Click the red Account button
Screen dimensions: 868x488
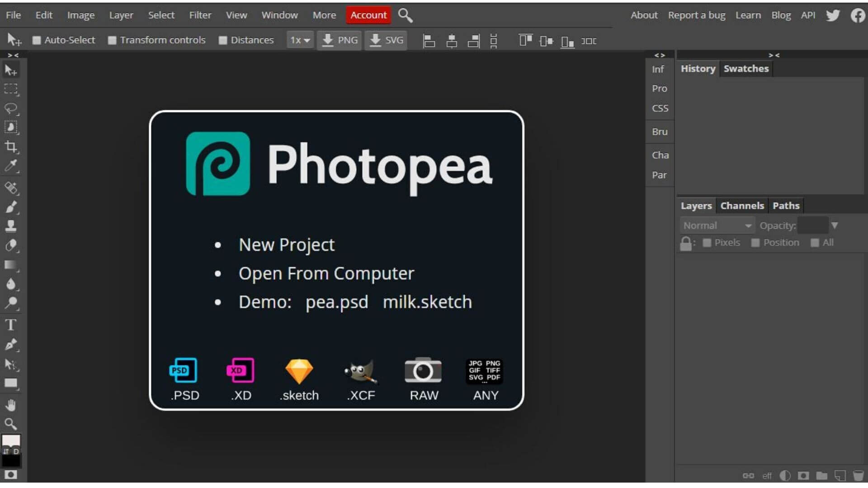(x=368, y=15)
